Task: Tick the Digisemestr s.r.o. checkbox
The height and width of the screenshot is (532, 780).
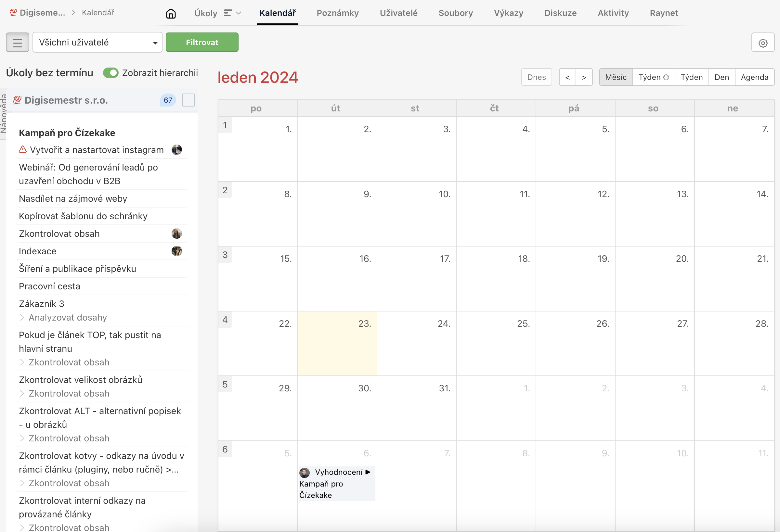Action: (x=188, y=100)
